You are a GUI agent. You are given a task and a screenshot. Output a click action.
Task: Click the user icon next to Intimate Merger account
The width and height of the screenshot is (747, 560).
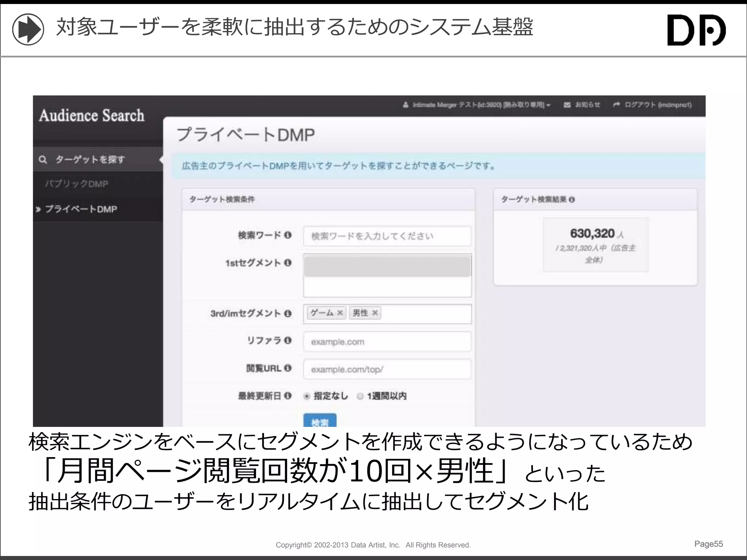(406, 105)
